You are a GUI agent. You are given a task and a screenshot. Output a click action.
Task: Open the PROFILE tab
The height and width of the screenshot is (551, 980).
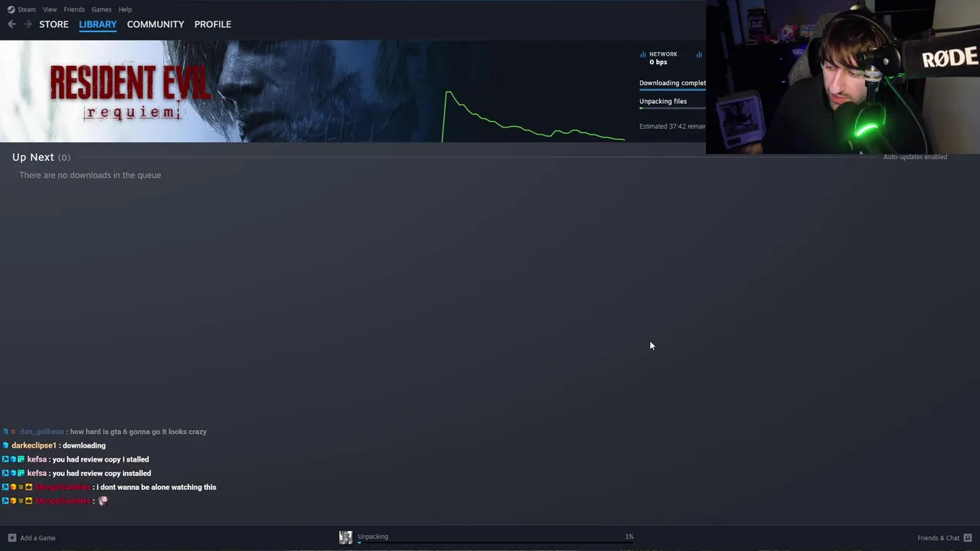pos(213,24)
